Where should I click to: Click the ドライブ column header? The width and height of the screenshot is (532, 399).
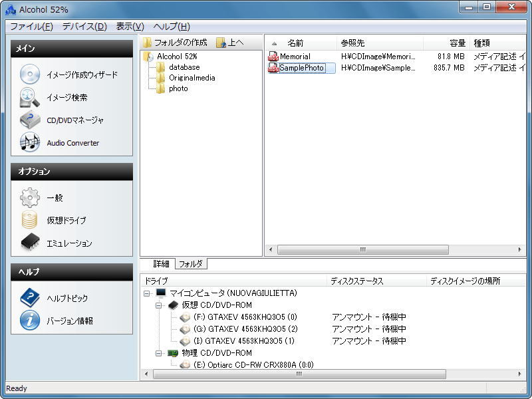tap(234, 281)
